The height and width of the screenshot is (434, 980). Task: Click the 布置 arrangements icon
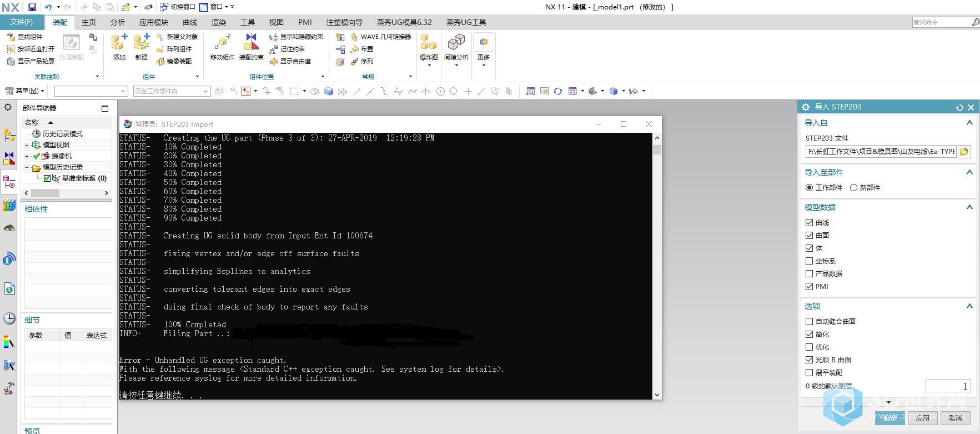click(x=362, y=49)
